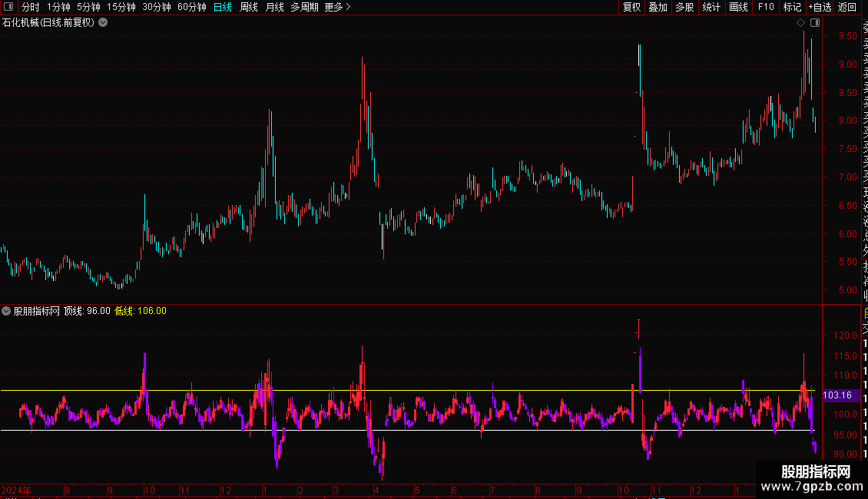
Task: Click the 110.0 indicator axis label
Action: tap(845, 375)
